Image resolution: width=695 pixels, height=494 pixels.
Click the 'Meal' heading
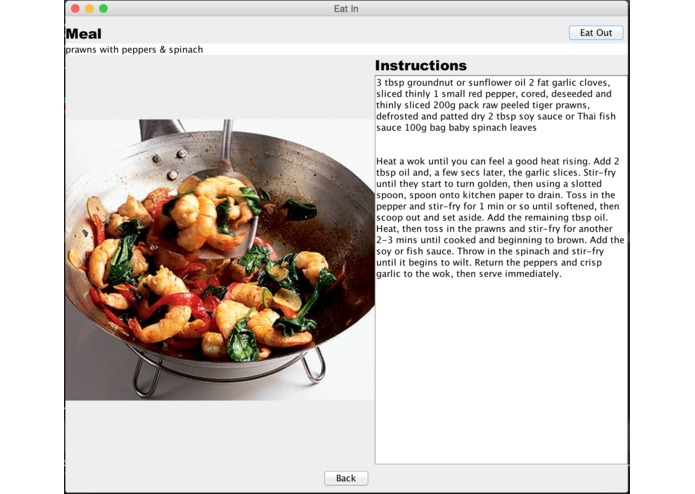83,34
